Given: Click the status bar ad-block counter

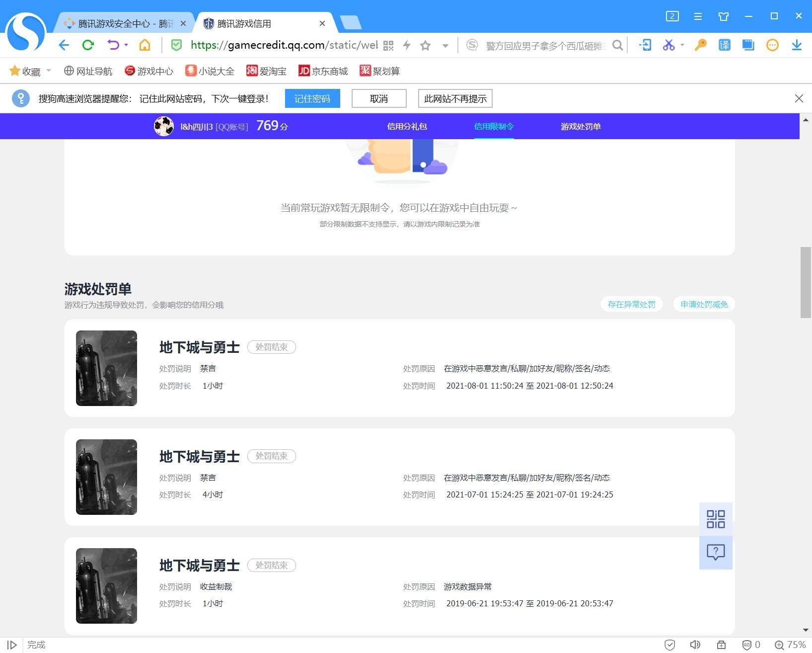Looking at the screenshot, I should tap(751, 645).
